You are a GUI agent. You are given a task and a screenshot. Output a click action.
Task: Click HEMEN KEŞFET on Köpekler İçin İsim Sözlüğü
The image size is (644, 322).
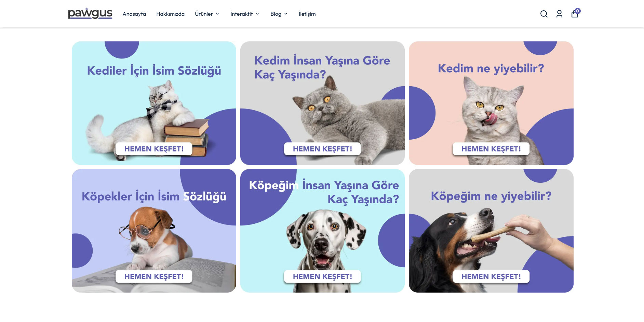pos(154,276)
